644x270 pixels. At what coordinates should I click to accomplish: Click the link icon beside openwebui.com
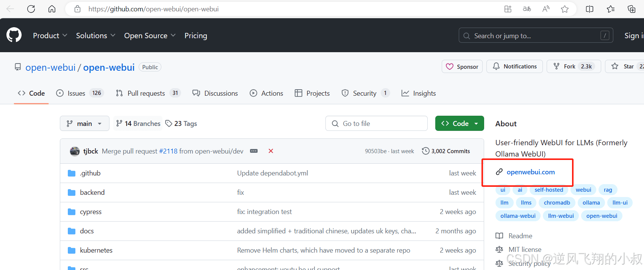coord(499,172)
